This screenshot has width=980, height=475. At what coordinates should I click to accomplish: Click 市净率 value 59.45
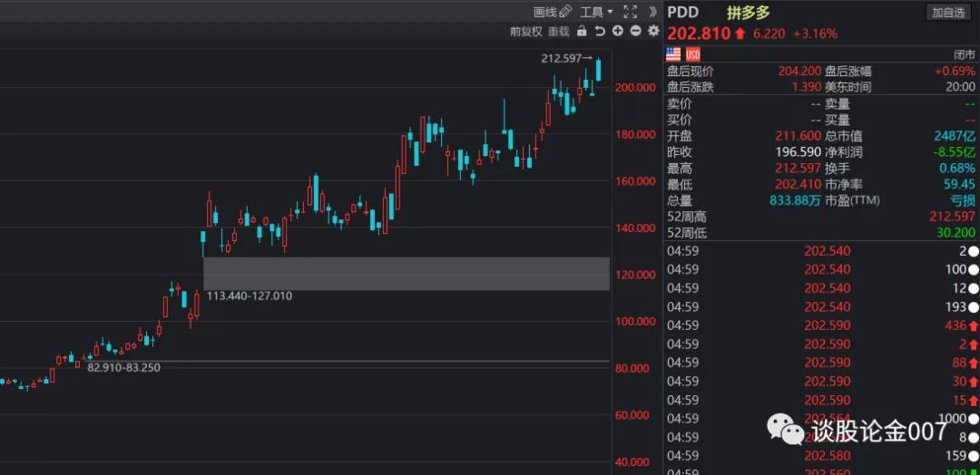961,185
